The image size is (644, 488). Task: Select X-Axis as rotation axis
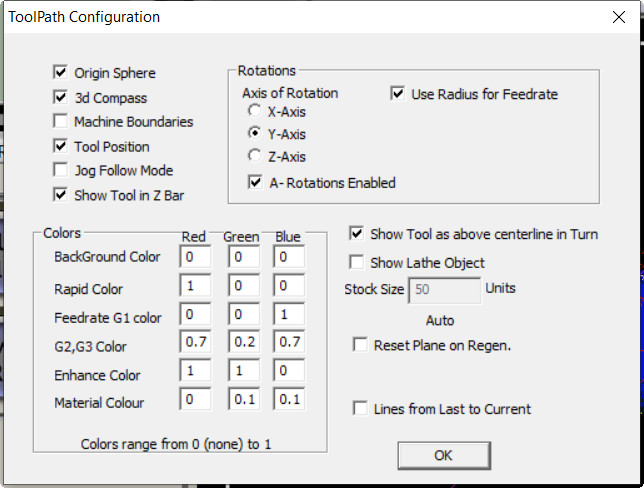[255, 112]
